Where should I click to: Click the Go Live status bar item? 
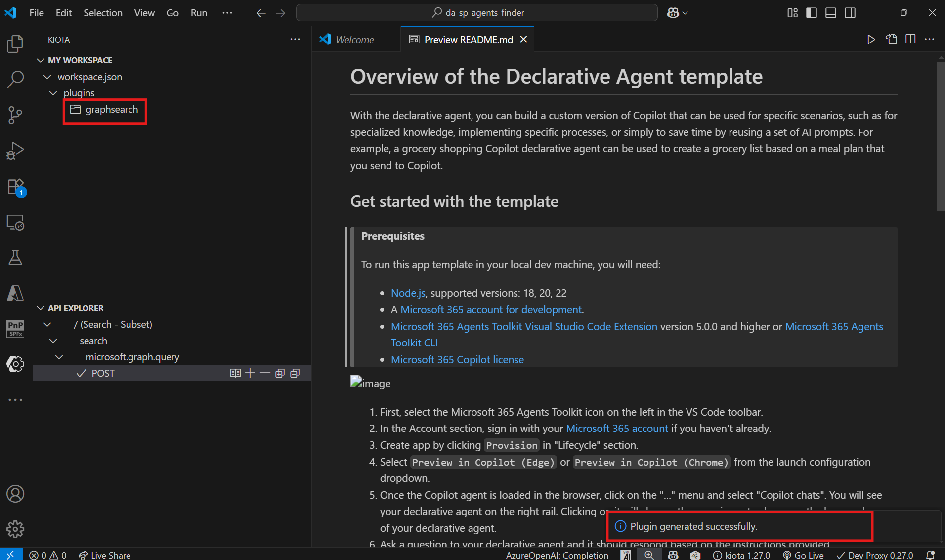804,555
